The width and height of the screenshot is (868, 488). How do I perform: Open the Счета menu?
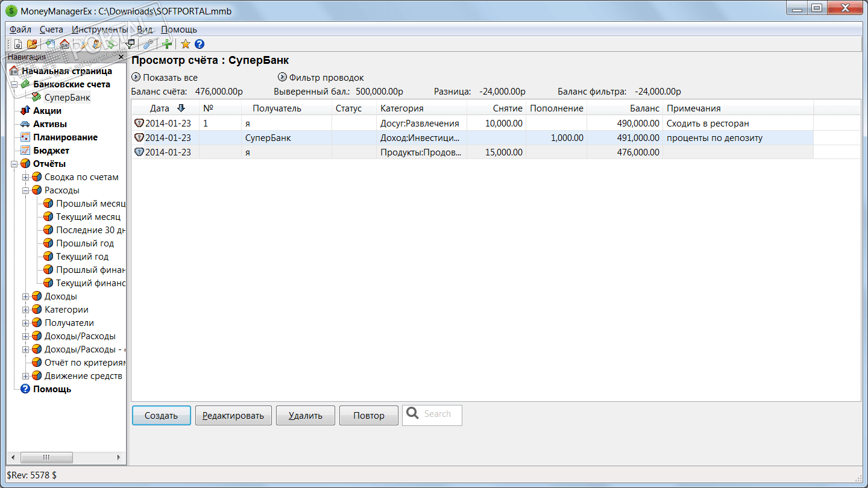[x=51, y=30]
